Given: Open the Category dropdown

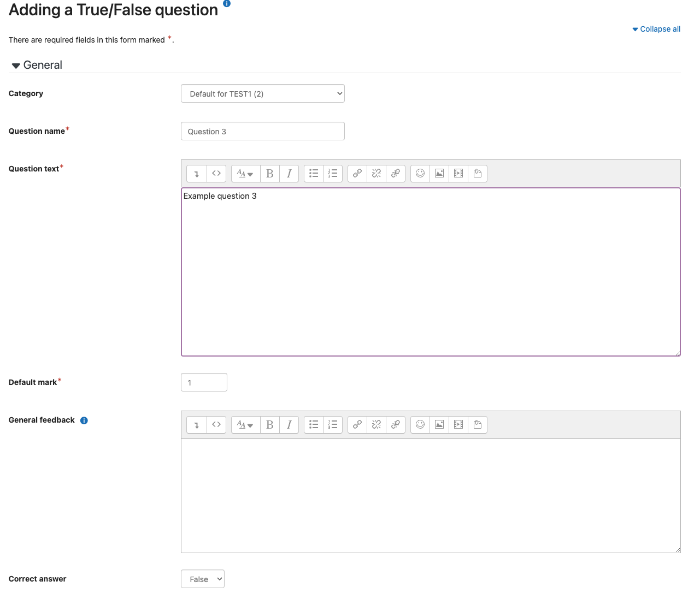Looking at the screenshot, I should coord(263,93).
